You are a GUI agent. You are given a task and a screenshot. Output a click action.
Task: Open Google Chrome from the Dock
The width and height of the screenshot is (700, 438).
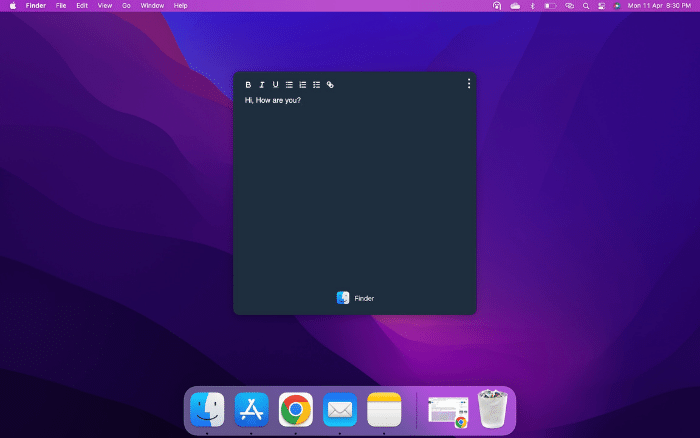tap(296, 410)
